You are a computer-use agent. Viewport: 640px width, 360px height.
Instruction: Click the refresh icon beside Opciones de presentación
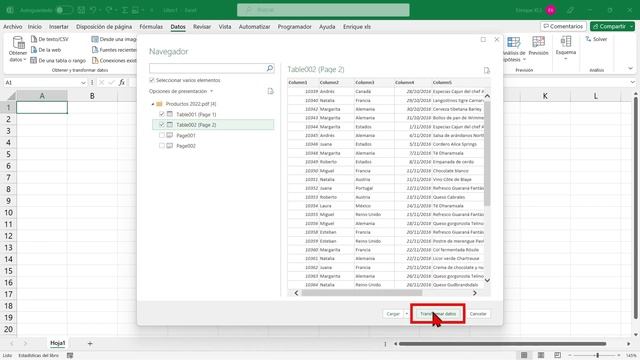click(270, 91)
